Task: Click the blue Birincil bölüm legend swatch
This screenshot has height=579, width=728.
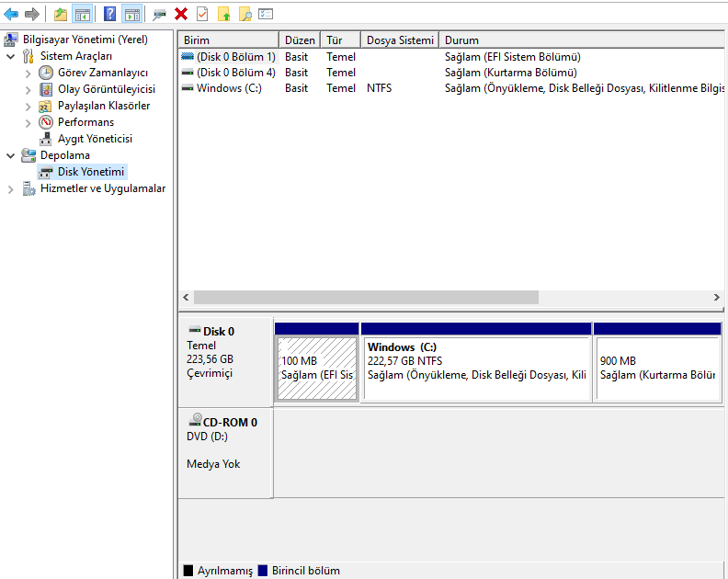Action: click(x=263, y=571)
